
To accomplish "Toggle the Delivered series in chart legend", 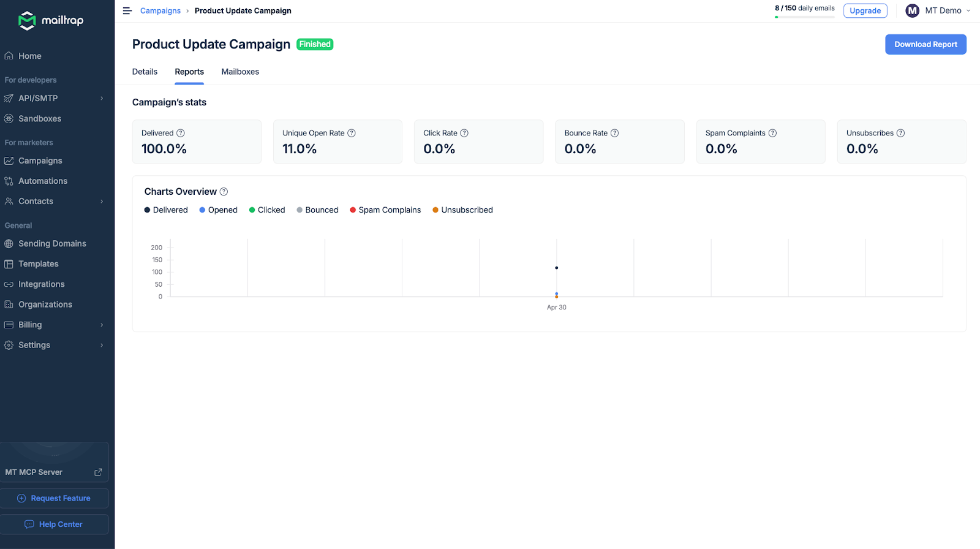I will click(166, 210).
